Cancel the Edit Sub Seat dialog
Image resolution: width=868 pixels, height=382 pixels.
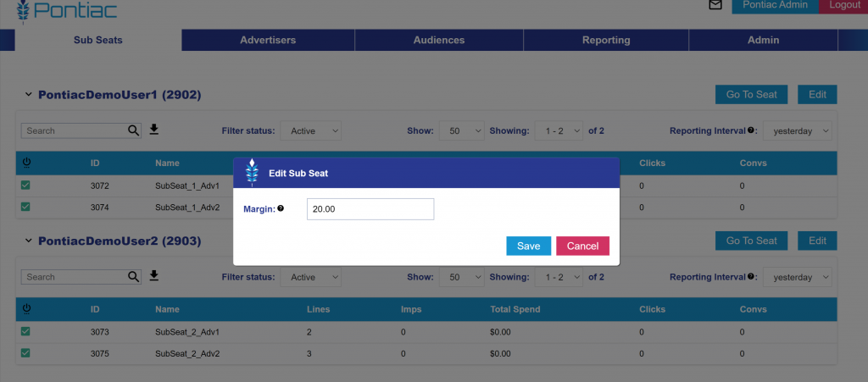(x=583, y=246)
